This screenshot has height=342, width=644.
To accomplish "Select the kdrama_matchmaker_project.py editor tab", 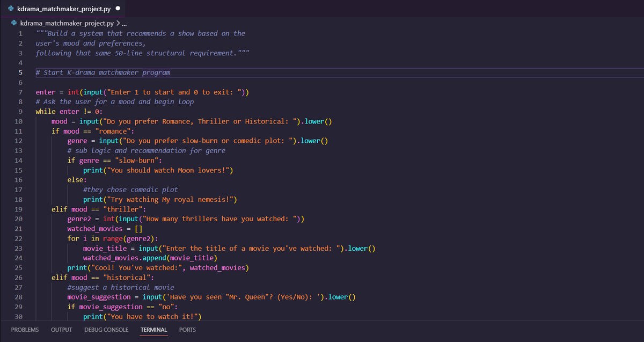I will click(x=63, y=9).
